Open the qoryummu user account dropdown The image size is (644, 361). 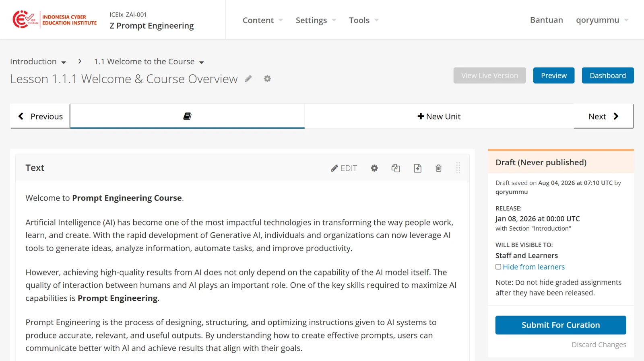tap(602, 20)
